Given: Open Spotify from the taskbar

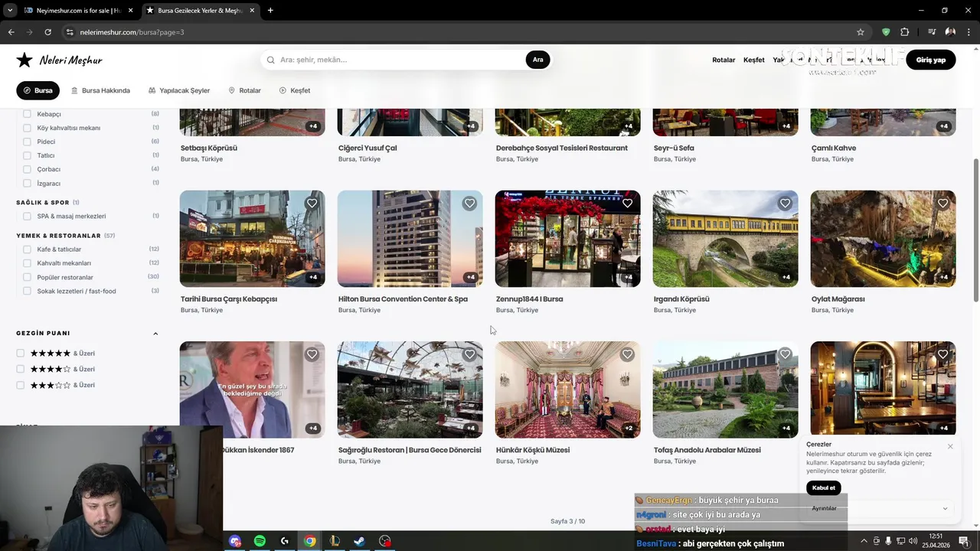Looking at the screenshot, I should point(260,541).
